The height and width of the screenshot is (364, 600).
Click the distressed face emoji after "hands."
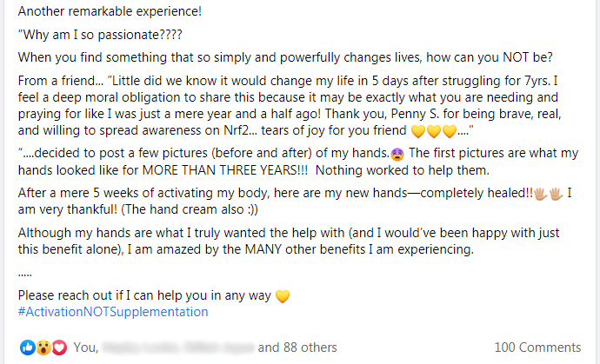(x=397, y=154)
